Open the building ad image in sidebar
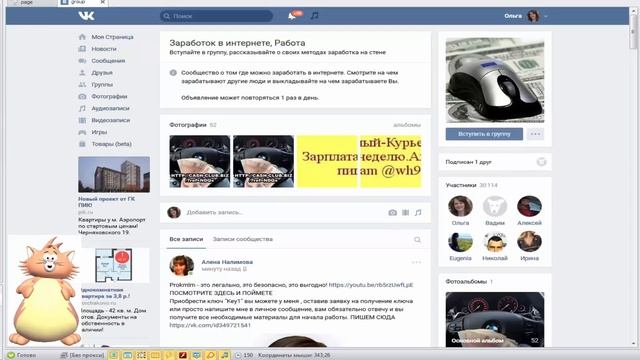Screen dimensions: 640x360 [x=114, y=174]
